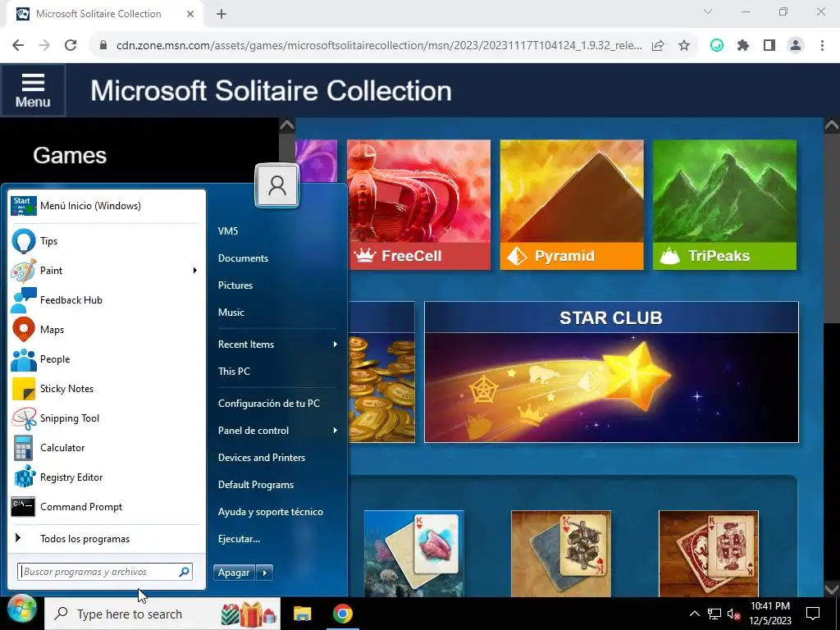Screen dimensions: 840x630
Task: Open the People app icon
Action: coord(24,359)
